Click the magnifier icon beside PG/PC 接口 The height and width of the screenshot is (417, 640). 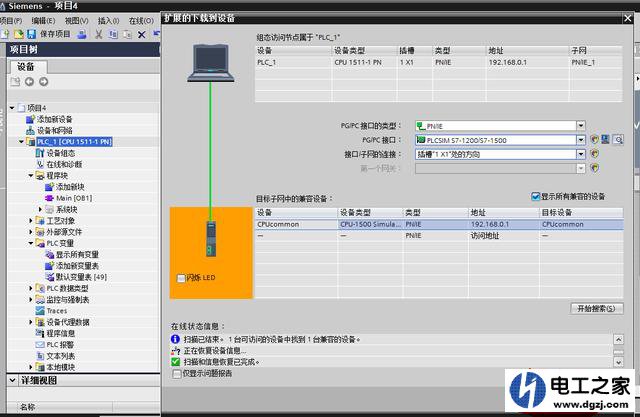pyautogui.click(x=618, y=140)
